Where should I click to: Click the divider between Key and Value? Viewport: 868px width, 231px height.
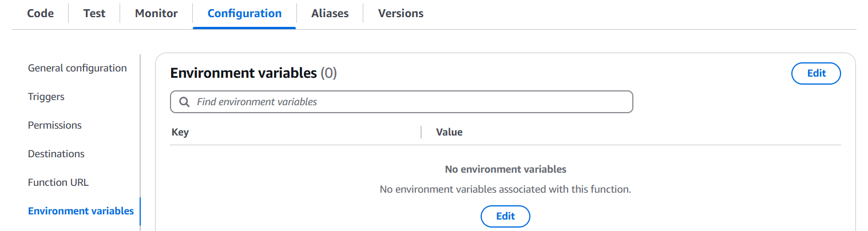(421, 132)
